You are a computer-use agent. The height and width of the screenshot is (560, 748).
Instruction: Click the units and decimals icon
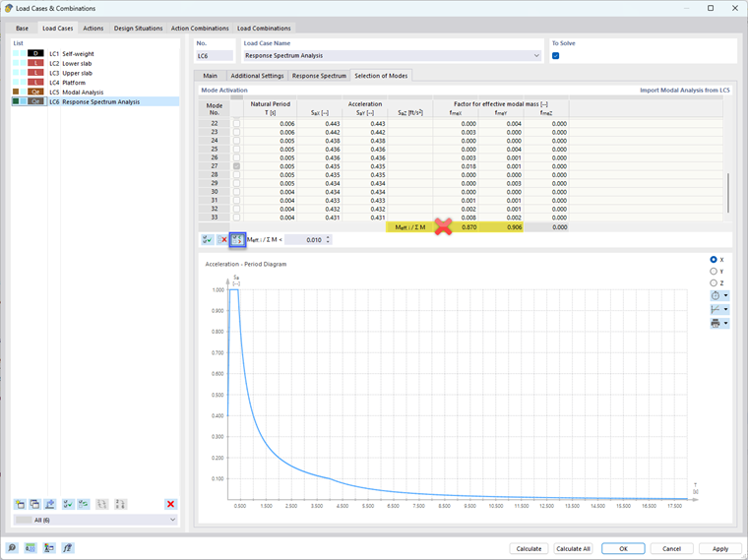click(x=31, y=548)
